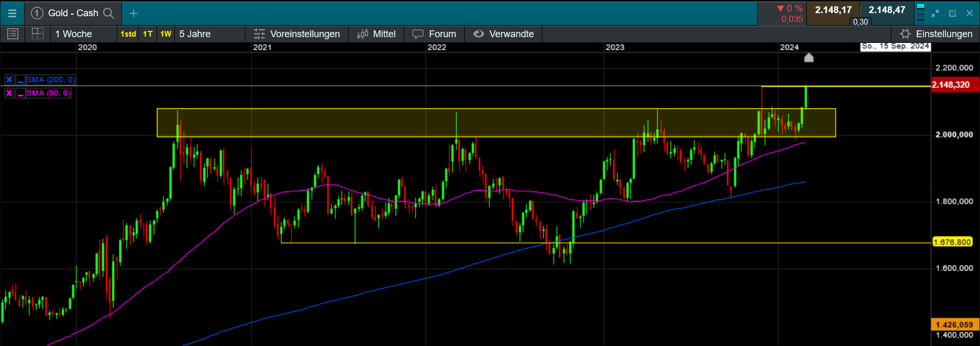Add a new chart tab with plus
Viewport: 980px width, 346px height.
133,13
